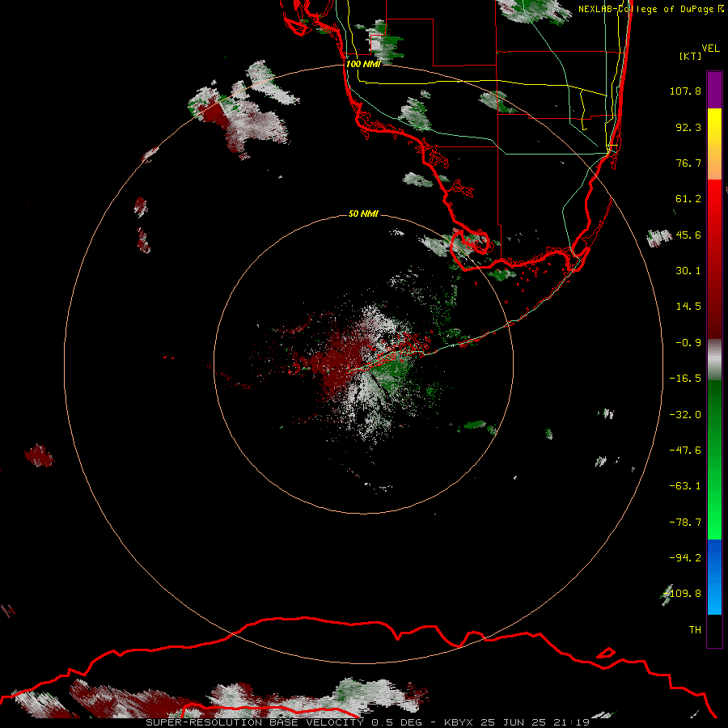728x728 pixels.
Task: Click the purple segment of the color bar
Action: [x=714, y=90]
